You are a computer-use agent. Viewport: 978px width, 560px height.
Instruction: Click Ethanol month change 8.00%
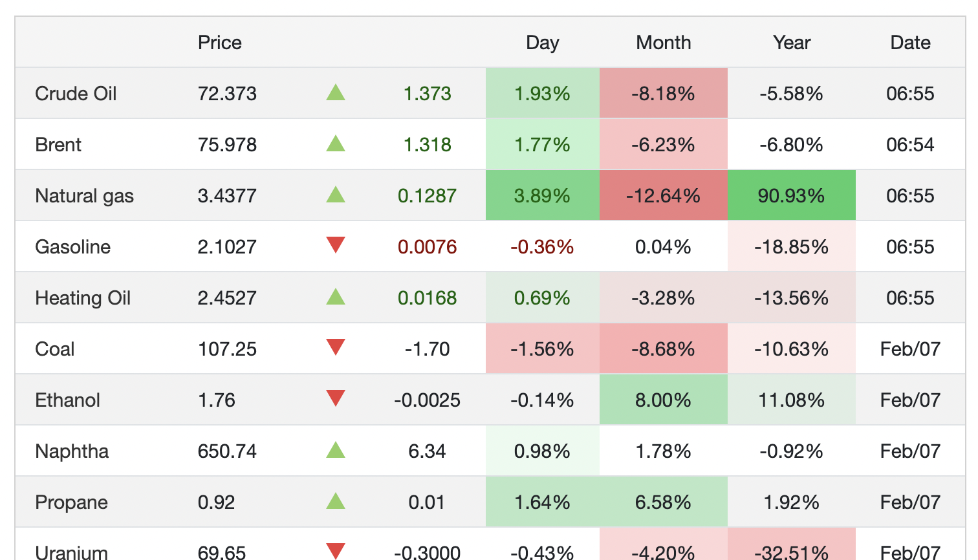(x=664, y=400)
